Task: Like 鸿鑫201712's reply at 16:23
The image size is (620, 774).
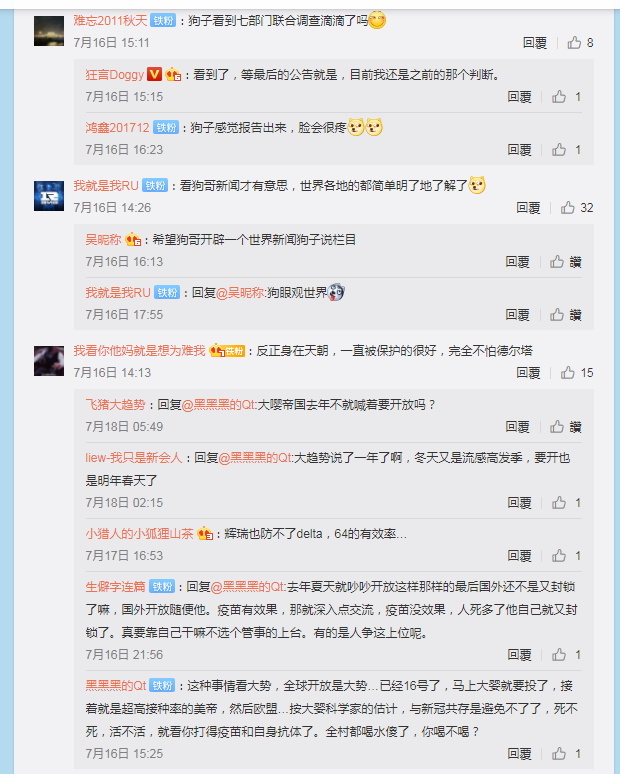Action: tap(559, 150)
